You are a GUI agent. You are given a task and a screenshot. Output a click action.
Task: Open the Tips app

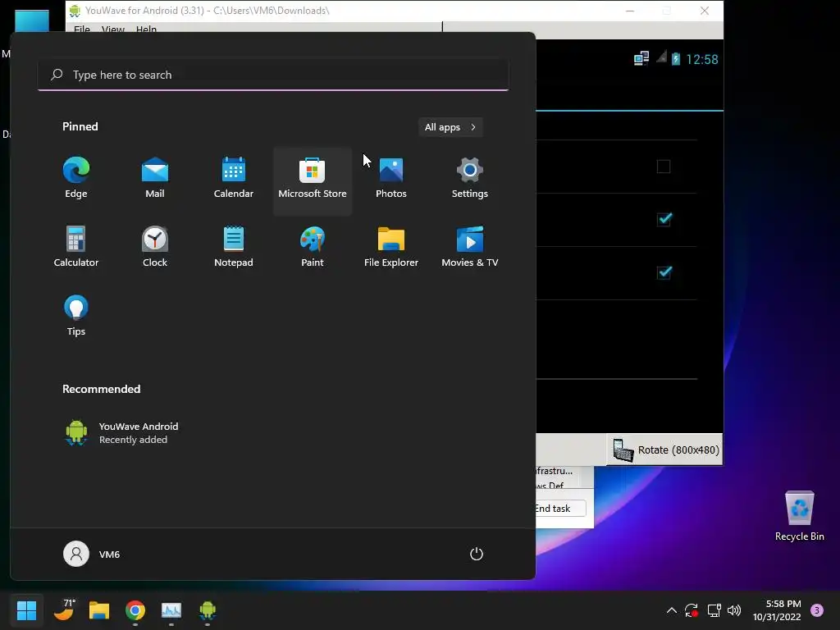76,316
